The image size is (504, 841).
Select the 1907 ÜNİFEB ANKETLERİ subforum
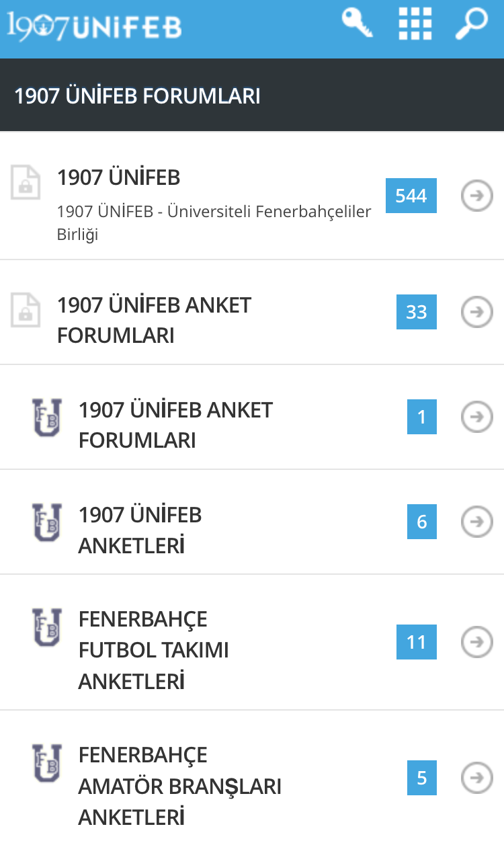[x=140, y=530]
